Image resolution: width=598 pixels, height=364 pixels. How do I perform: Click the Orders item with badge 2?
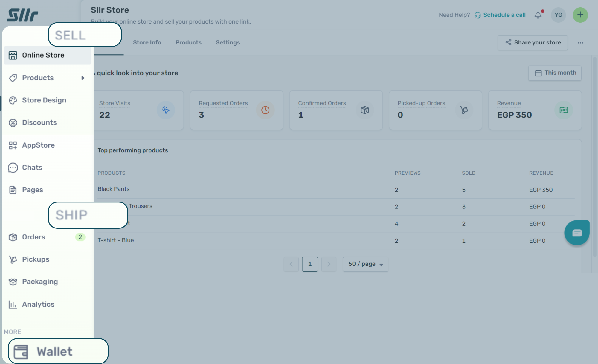click(x=33, y=237)
